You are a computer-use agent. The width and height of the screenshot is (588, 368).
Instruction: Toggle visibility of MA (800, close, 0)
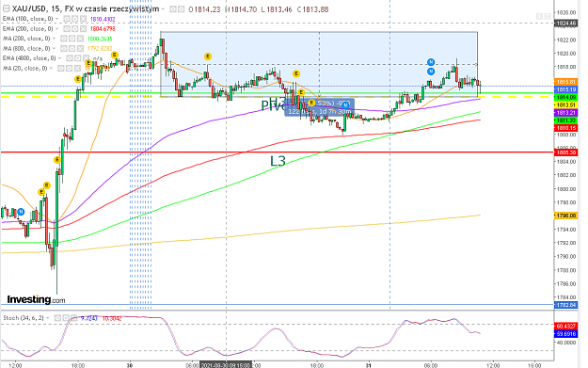pyautogui.click(x=63, y=48)
